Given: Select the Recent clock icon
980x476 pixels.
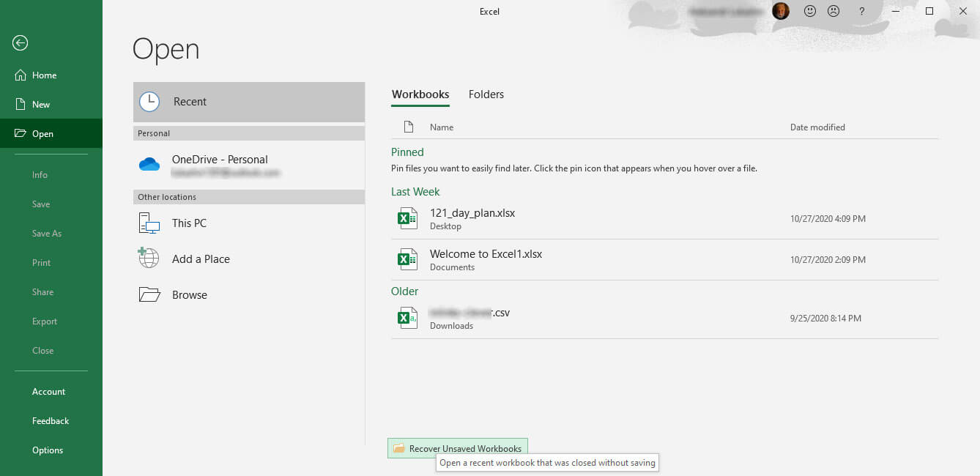Looking at the screenshot, I should (x=149, y=102).
